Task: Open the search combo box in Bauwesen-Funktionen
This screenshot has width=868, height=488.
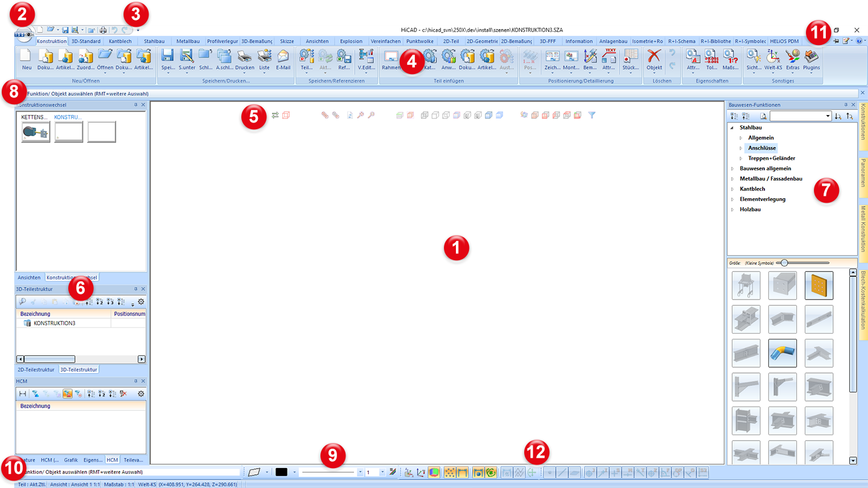Action: 801,116
